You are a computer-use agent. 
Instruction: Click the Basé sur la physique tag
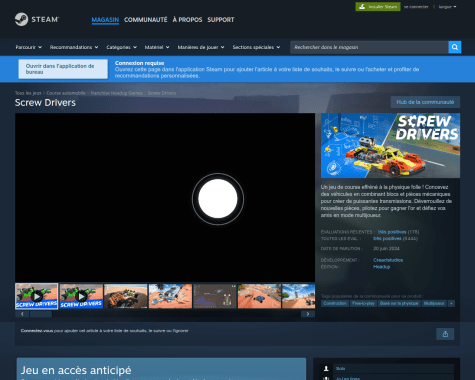(x=399, y=303)
